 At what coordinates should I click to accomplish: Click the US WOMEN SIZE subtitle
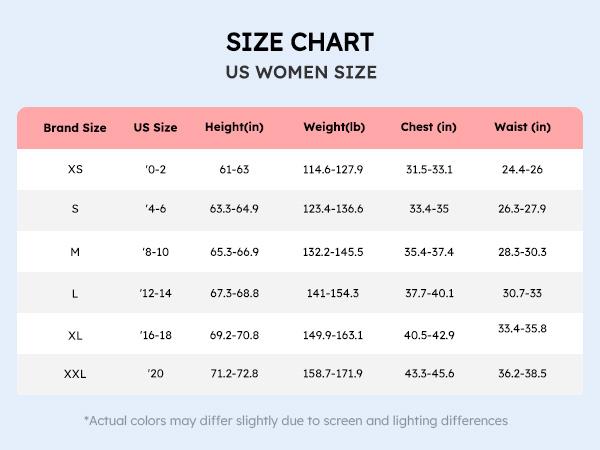[300, 73]
